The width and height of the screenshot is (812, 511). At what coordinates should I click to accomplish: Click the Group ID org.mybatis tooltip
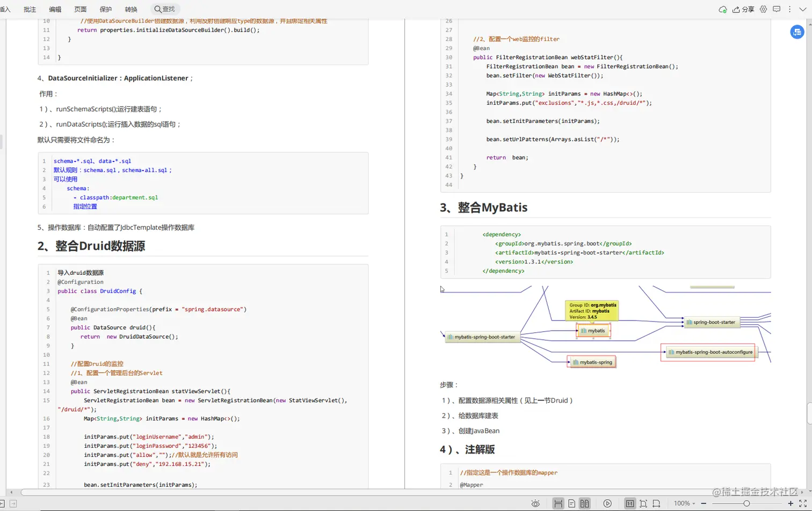[x=592, y=311]
